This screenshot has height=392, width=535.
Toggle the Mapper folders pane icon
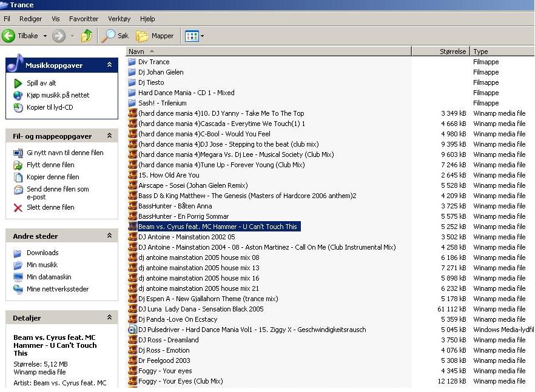(x=142, y=36)
